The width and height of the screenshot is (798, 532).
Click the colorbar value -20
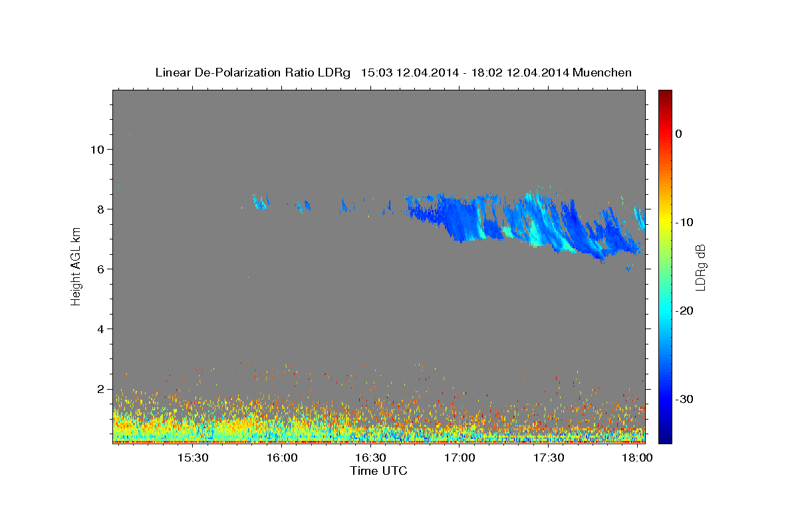click(685, 311)
